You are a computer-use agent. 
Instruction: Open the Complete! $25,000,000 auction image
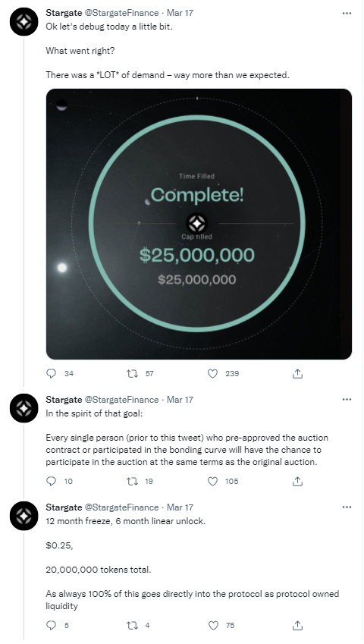(x=199, y=224)
